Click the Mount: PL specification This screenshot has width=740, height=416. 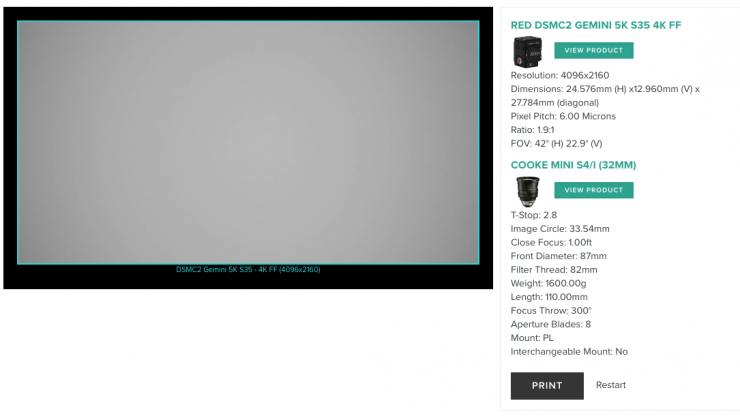(x=532, y=338)
